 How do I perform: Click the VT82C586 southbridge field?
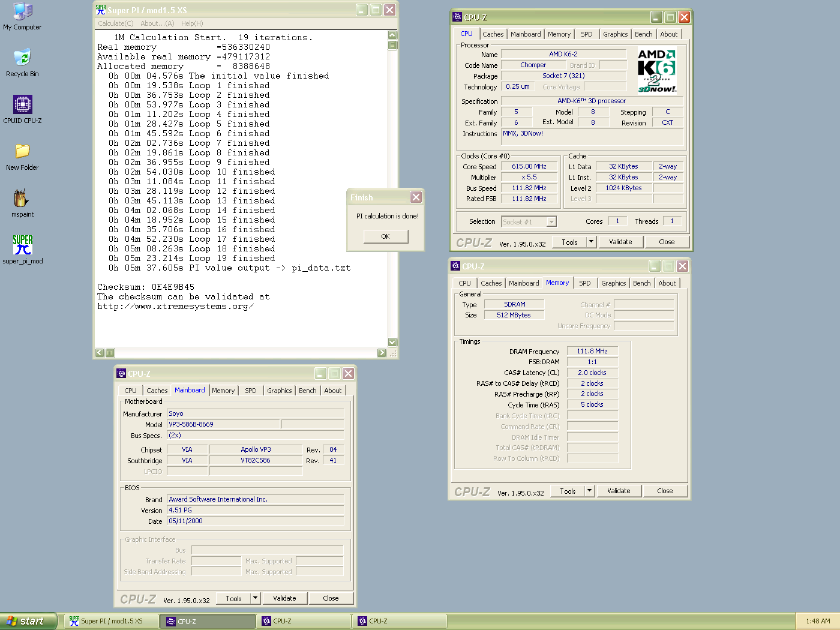pos(256,460)
